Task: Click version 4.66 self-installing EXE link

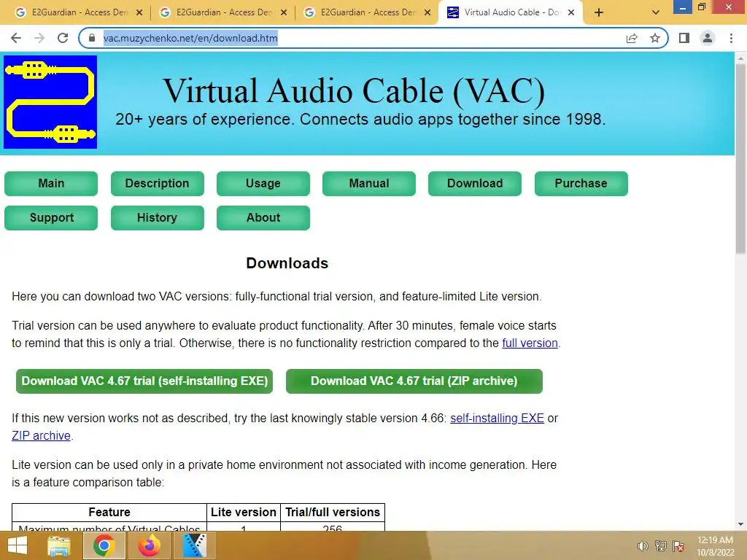Action: coord(497,418)
